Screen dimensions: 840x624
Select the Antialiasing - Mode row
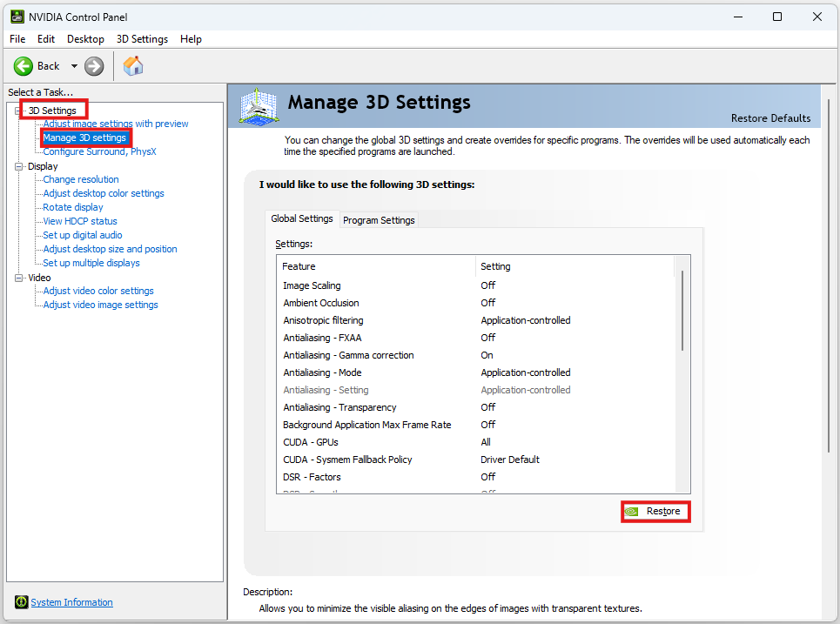(476, 372)
